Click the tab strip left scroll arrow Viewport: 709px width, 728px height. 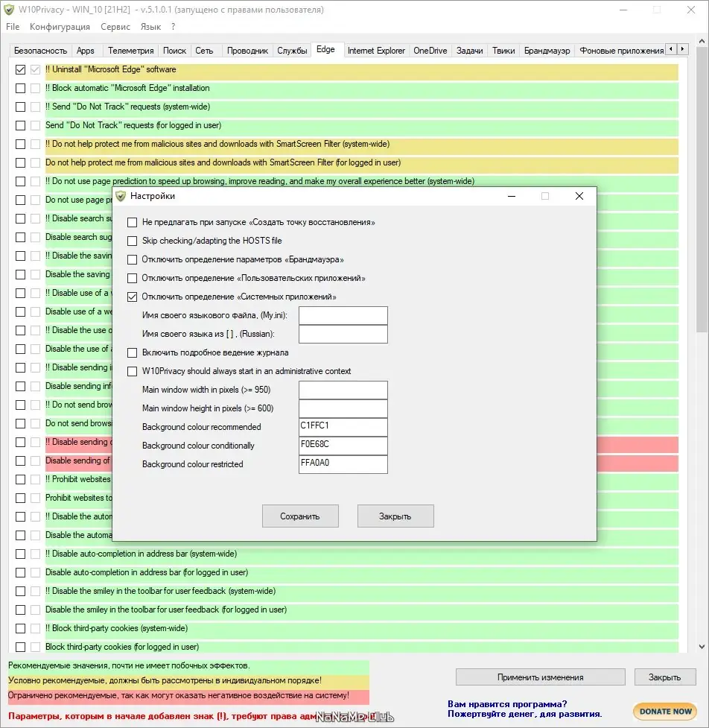pyautogui.click(x=671, y=48)
